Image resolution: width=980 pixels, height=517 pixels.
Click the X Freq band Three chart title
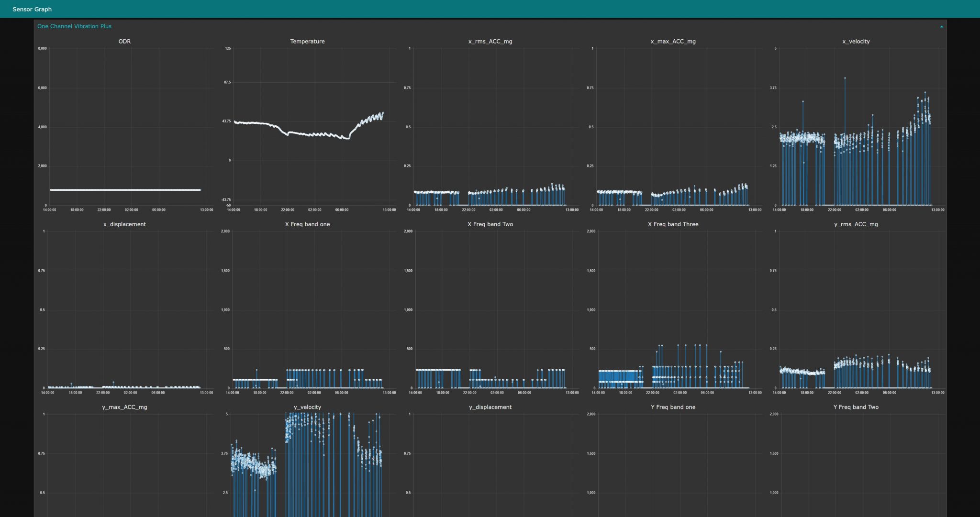(x=673, y=224)
